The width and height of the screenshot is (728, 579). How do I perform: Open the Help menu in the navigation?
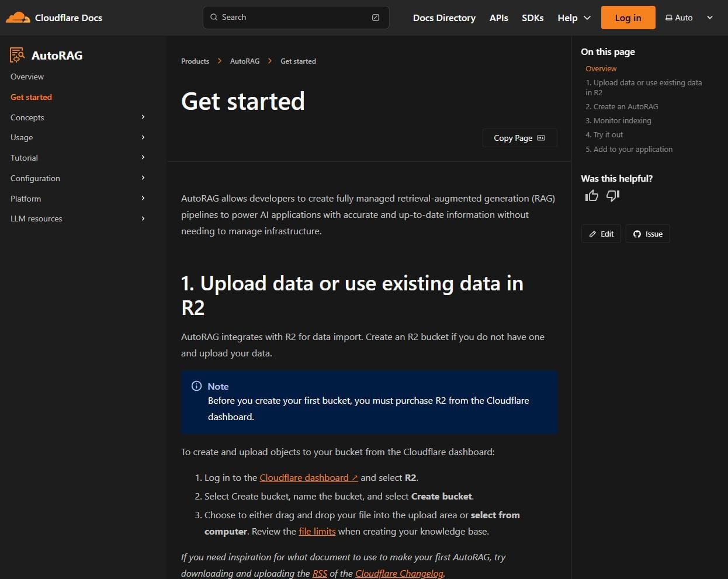pyautogui.click(x=574, y=18)
